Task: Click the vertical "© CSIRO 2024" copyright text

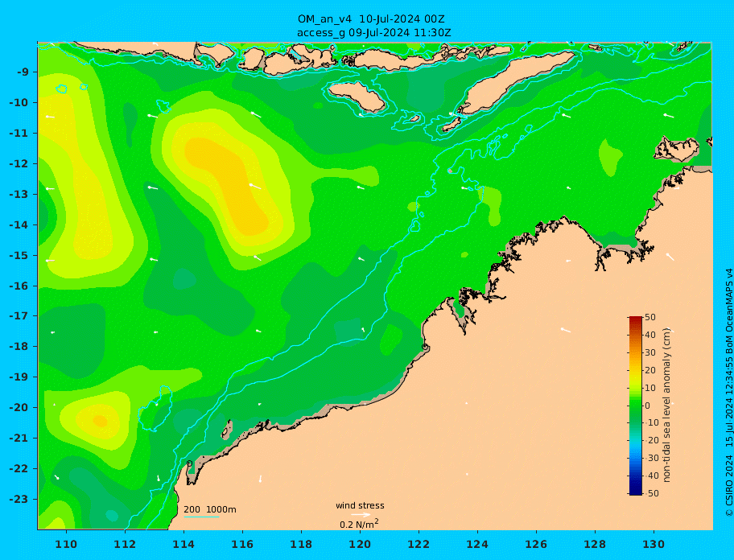Action: pos(729,485)
